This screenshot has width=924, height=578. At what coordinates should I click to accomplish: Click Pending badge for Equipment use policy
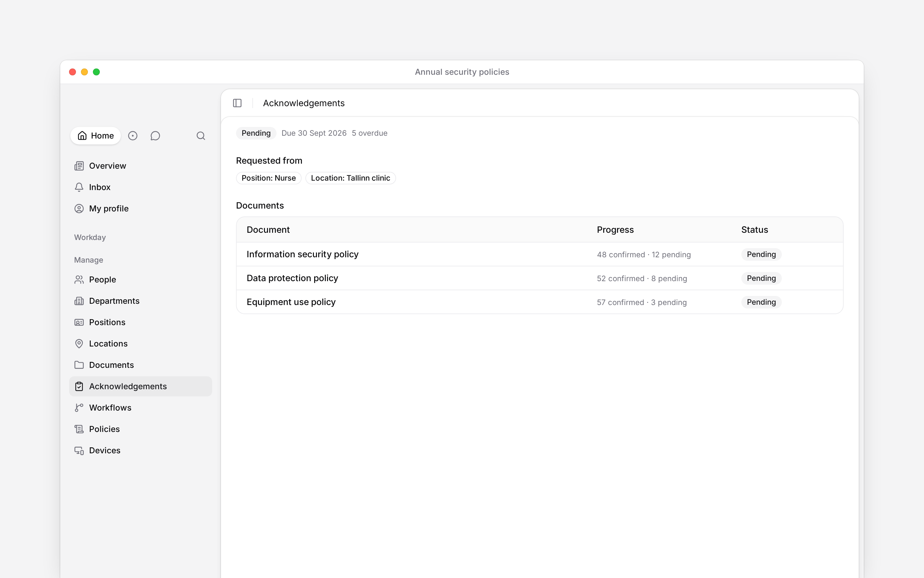point(761,302)
